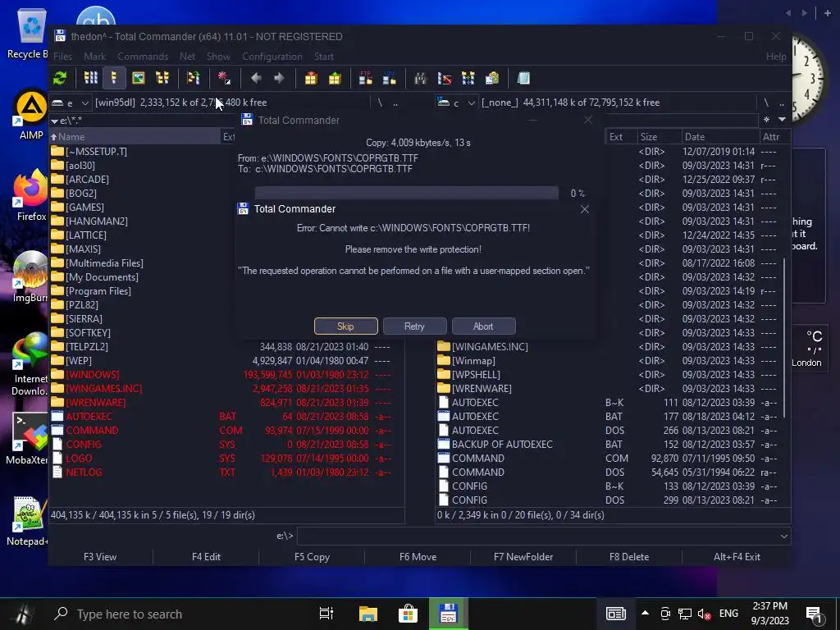
Task: Open right panel directory hotlist asterisk
Action: [x=767, y=120]
